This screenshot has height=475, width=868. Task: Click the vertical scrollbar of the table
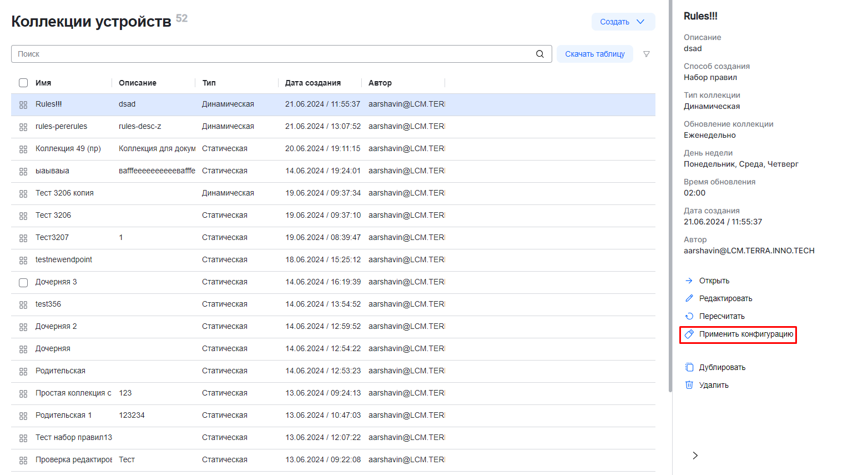670,194
